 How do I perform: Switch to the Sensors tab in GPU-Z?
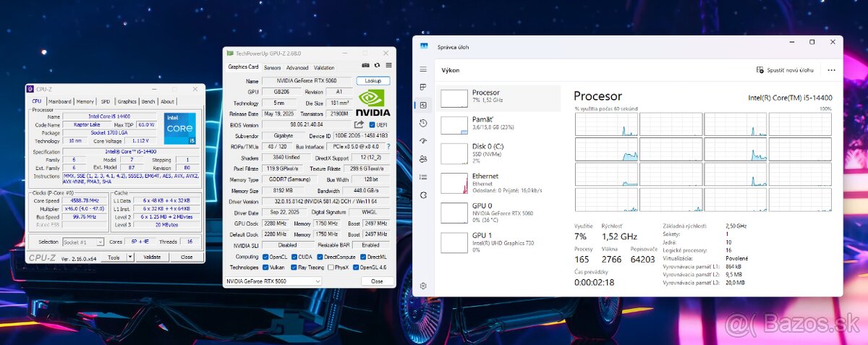click(x=272, y=67)
